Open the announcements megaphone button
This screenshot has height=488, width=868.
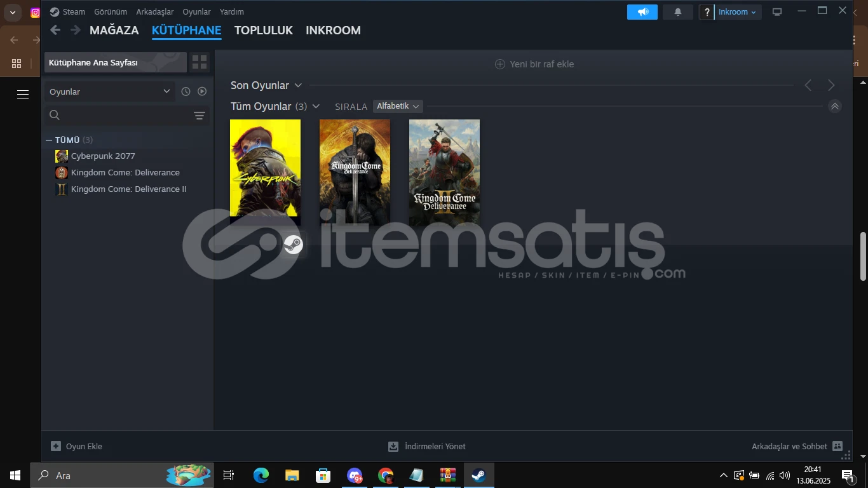(642, 12)
